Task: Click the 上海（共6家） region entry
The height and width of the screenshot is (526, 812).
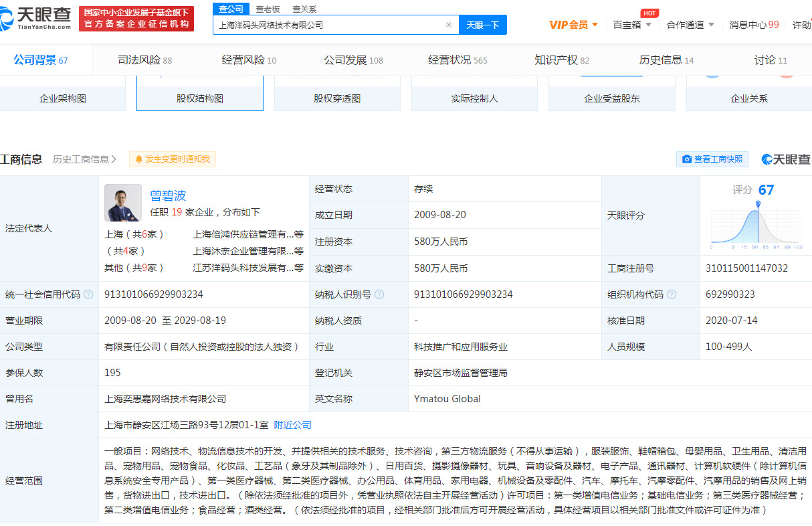Action: pos(134,234)
